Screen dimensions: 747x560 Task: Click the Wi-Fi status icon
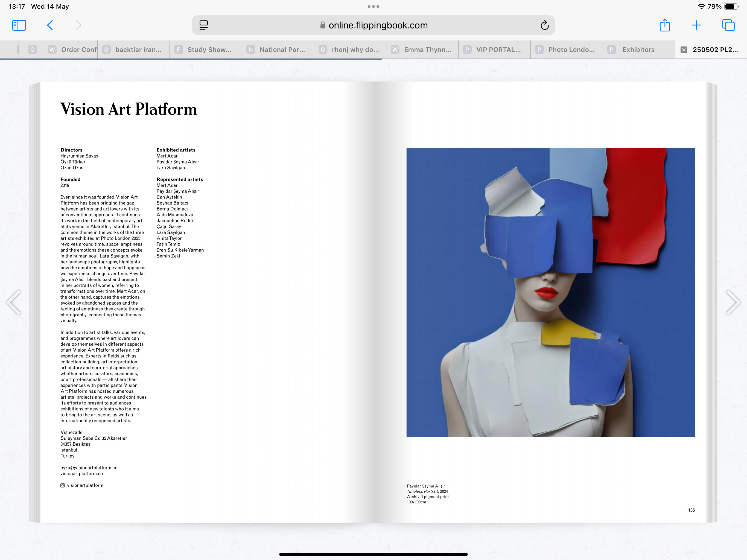(701, 6)
